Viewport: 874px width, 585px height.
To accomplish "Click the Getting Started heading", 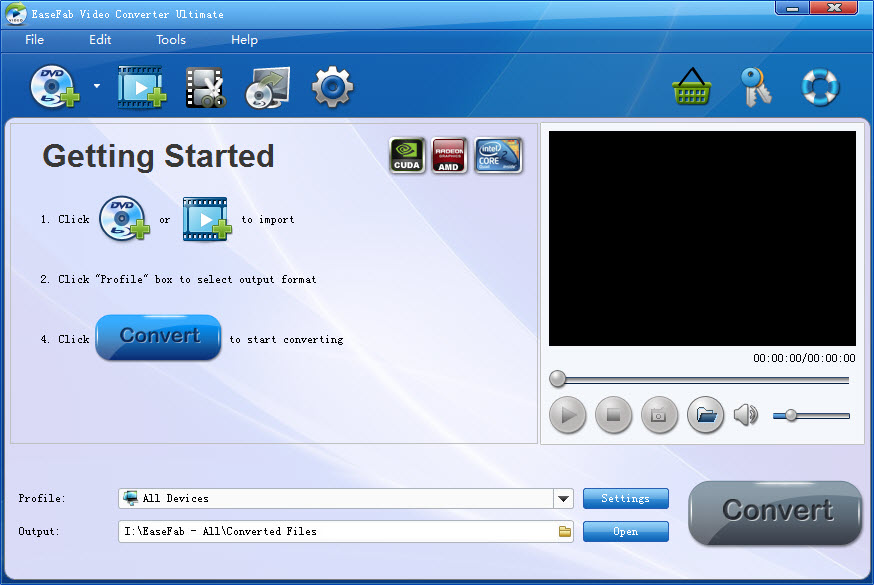I will [x=158, y=156].
